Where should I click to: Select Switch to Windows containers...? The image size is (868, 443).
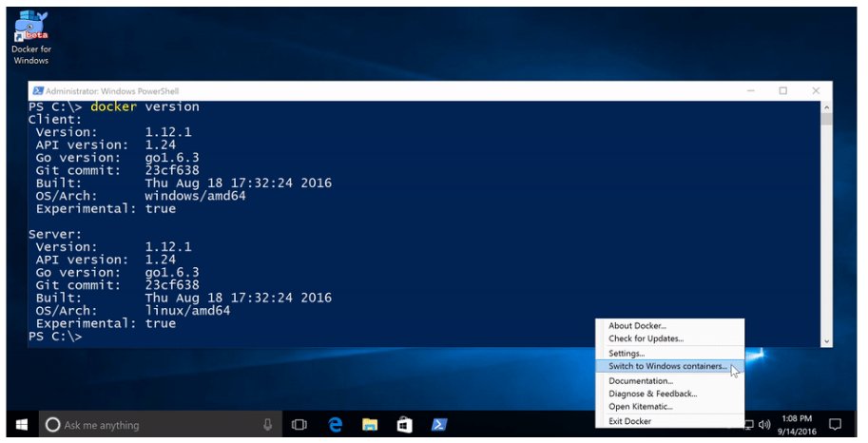point(669,366)
